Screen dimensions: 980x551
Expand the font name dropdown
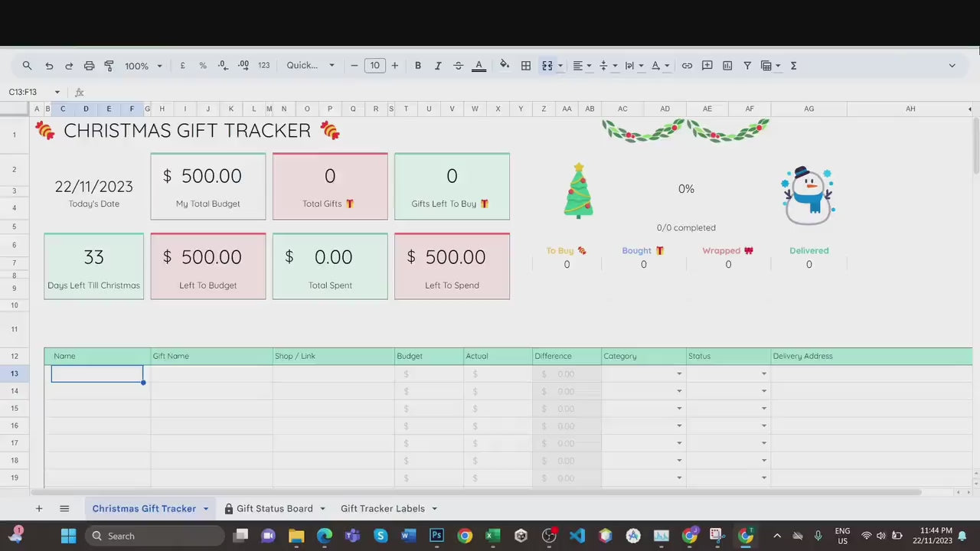(x=310, y=66)
